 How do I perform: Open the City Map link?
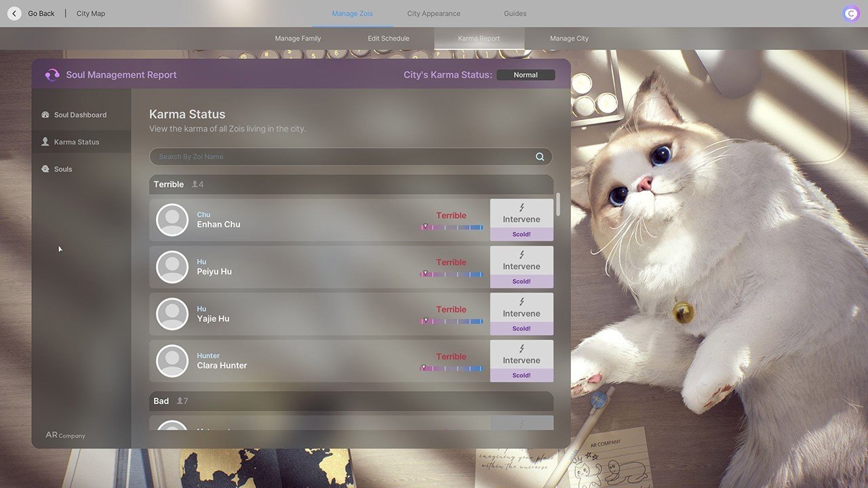[x=91, y=14]
